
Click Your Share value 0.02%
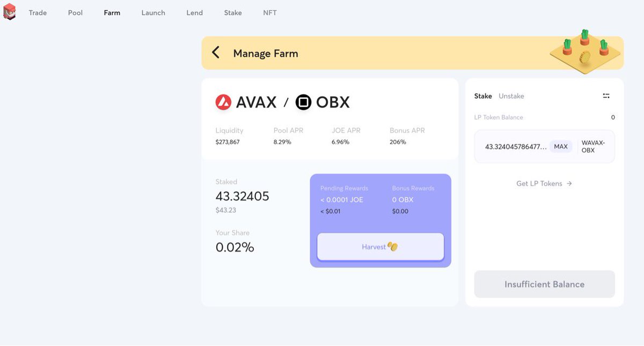point(235,248)
